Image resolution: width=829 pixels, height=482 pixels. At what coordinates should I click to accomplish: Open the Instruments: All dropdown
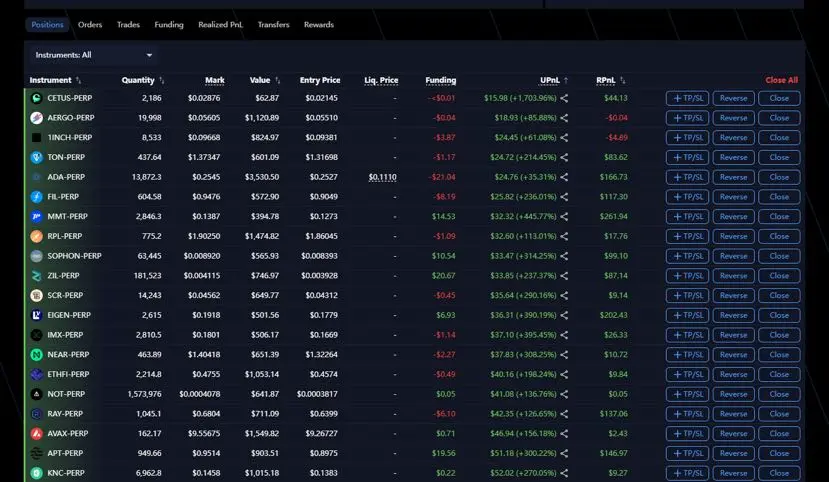click(94, 55)
